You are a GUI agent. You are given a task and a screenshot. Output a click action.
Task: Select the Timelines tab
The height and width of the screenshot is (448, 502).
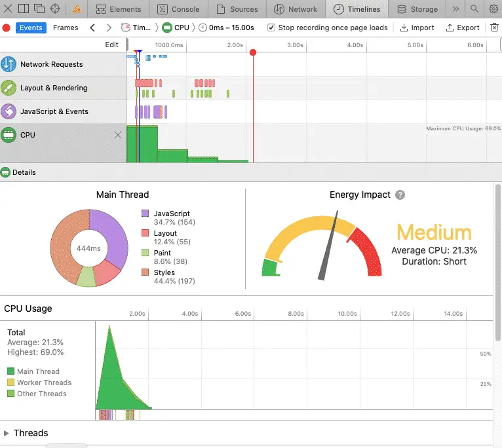357,9
